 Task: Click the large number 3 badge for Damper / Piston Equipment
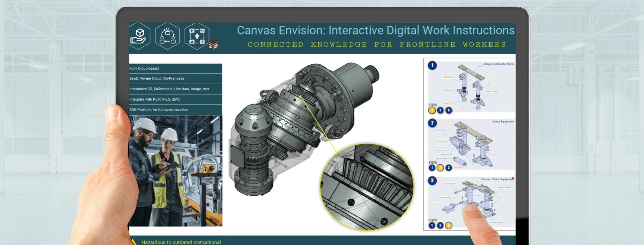(432, 181)
